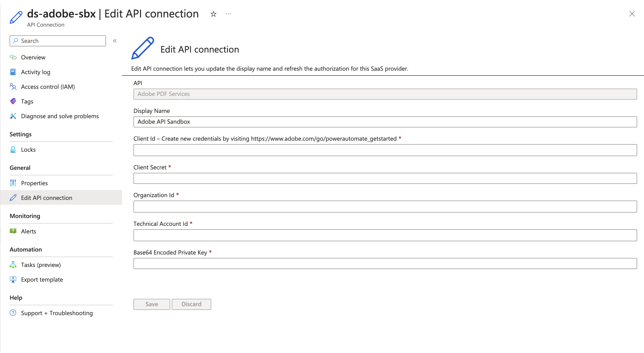Click the Locks padlock icon
This screenshot has width=644, height=353.
(x=13, y=150)
